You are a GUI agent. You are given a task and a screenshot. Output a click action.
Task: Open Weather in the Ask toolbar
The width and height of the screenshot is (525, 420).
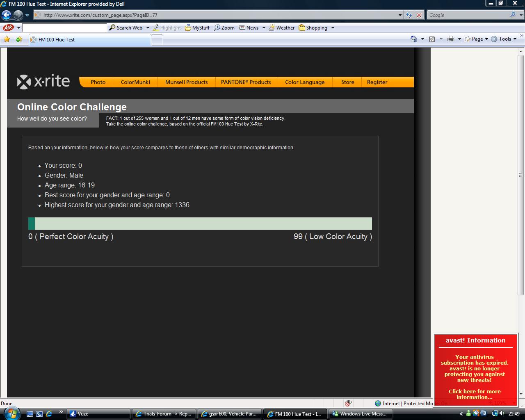(x=282, y=28)
